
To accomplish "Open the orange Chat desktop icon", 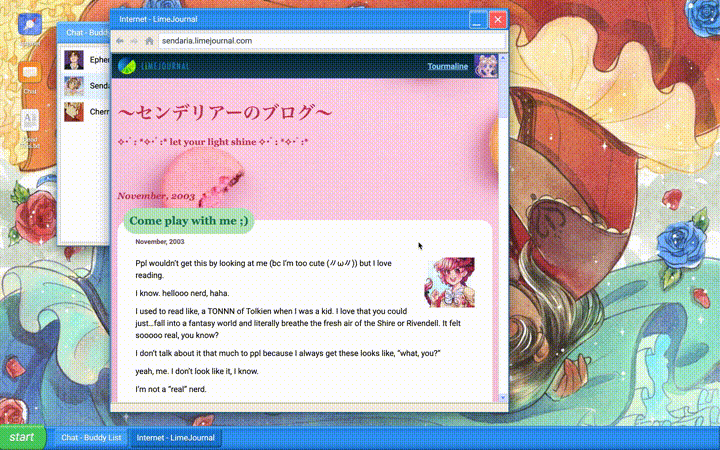I will pyautogui.click(x=29, y=73).
